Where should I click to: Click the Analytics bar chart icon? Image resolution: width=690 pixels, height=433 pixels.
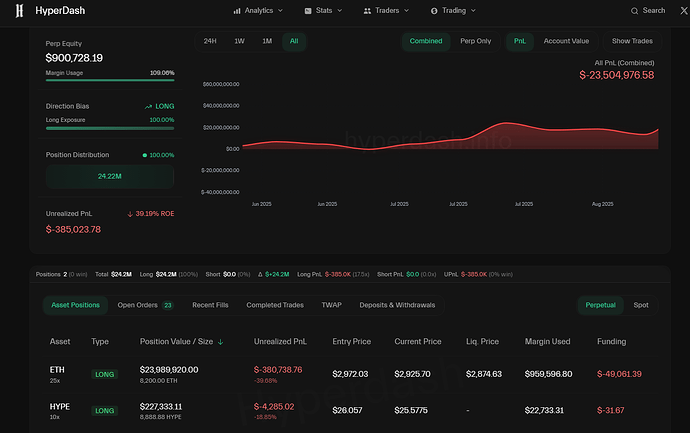237,11
